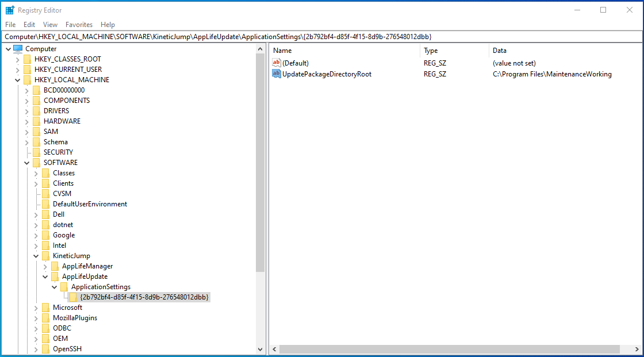Click the registry path address bar
Screen dimensions: 644x357
[x=322, y=37]
